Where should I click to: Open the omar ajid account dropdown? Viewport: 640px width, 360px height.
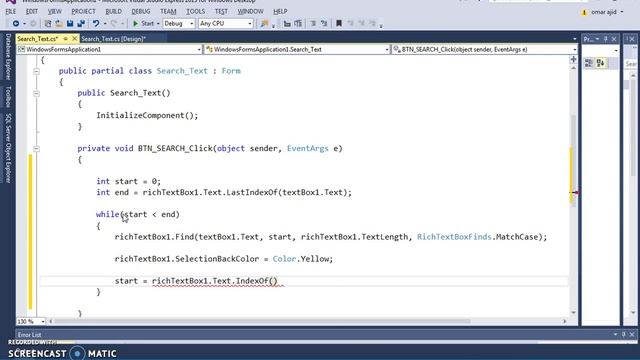pos(622,12)
